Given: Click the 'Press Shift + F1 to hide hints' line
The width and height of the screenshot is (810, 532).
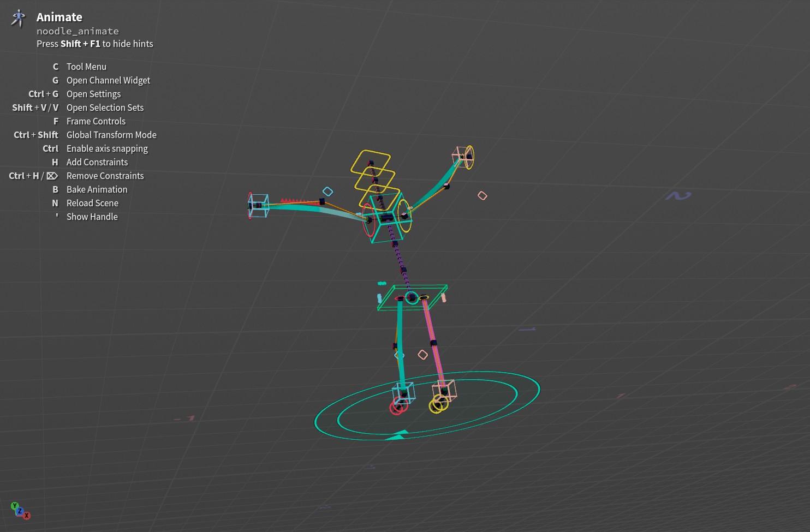Looking at the screenshot, I should tap(95, 44).
